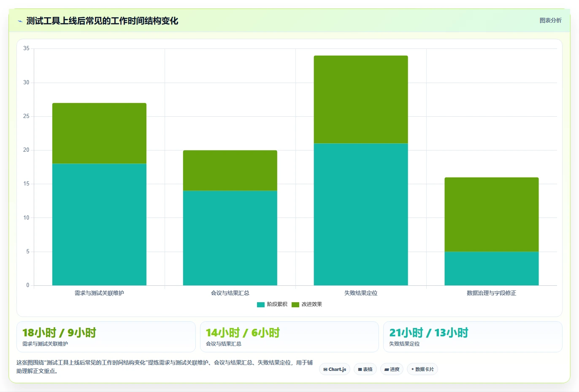The height and width of the screenshot is (392, 579).
Task: Click the blue icon before the chart title
Action: click(x=20, y=21)
